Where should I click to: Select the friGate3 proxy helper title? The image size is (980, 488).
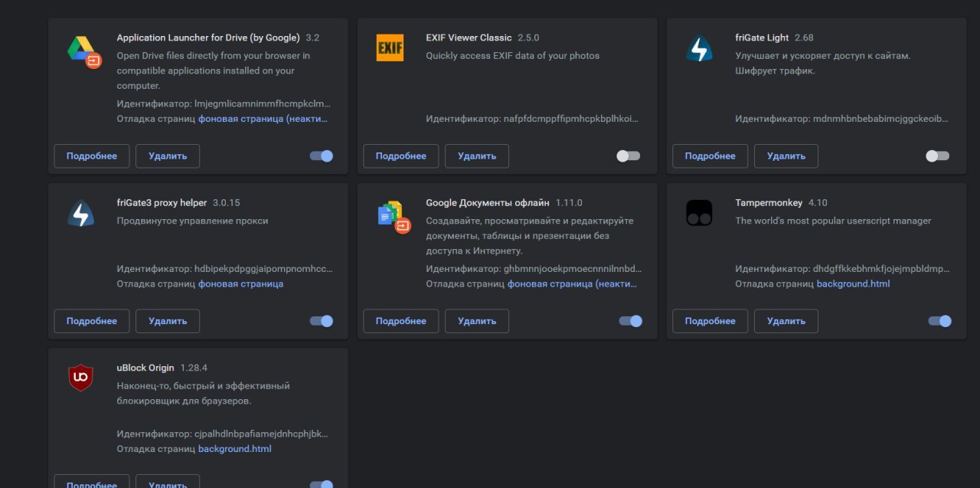162,203
